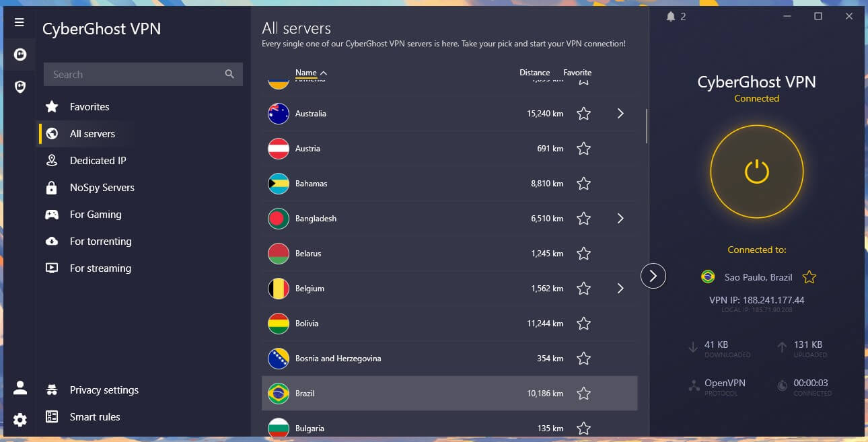Collapse the server list panel arrow
Image resolution: width=868 pixels, height=442 pixels.
pyautogui.click(x=653, y=275)
